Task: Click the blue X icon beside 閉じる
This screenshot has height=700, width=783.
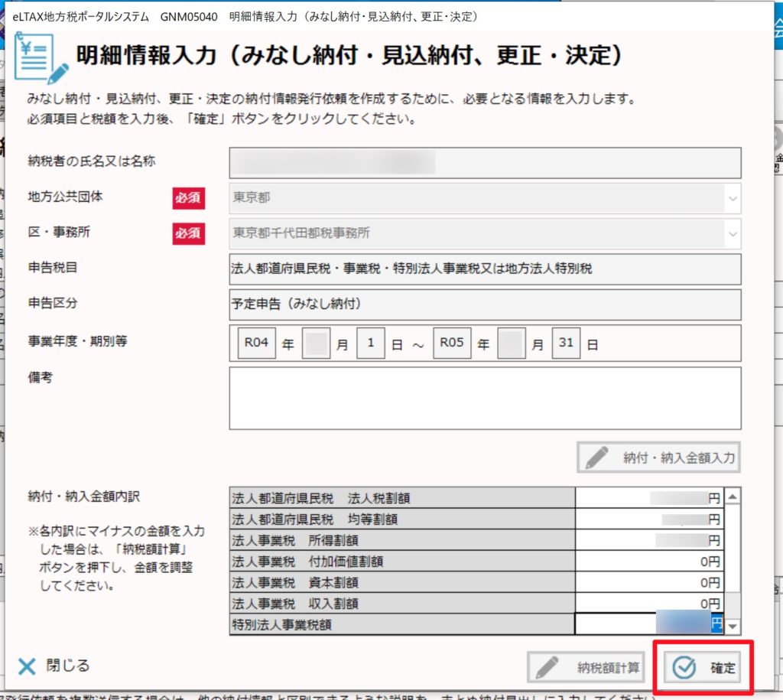Action: 27,666
